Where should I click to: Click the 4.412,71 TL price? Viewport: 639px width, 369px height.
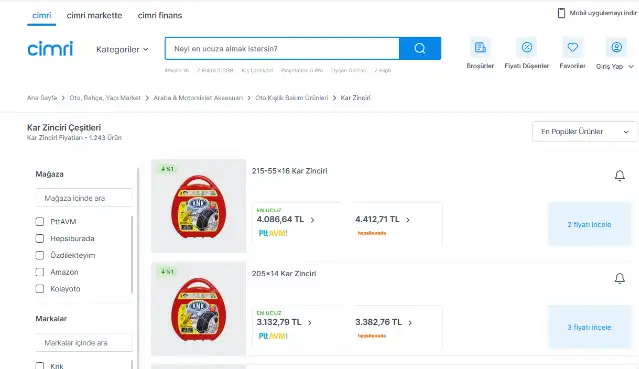[377, 219]
